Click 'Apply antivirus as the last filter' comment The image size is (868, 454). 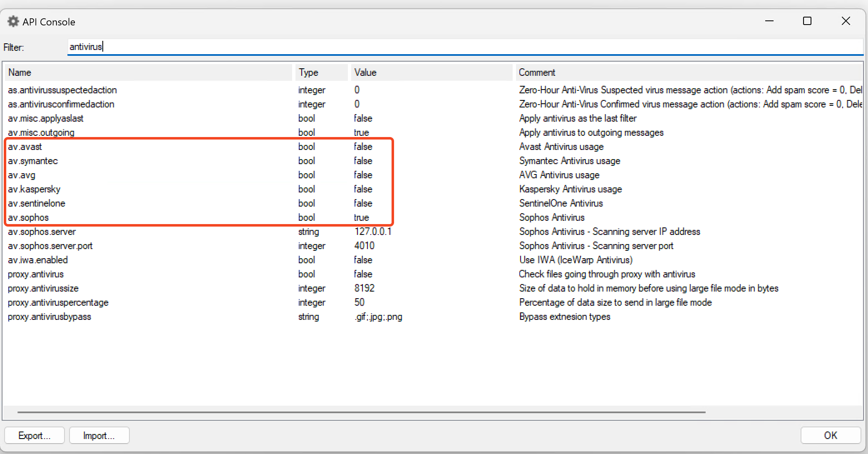pos(578,118)
